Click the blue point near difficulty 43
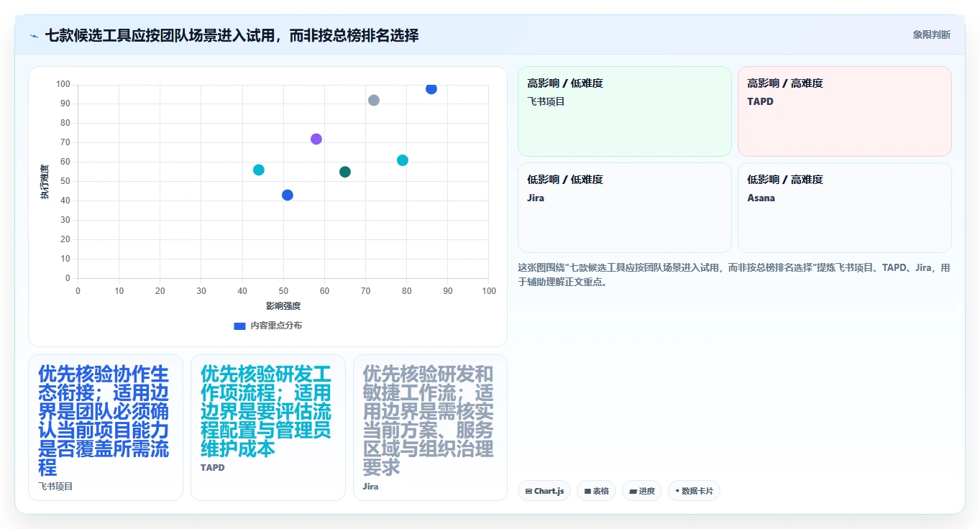Screen dimensions: 980x529 pos(288,195)
